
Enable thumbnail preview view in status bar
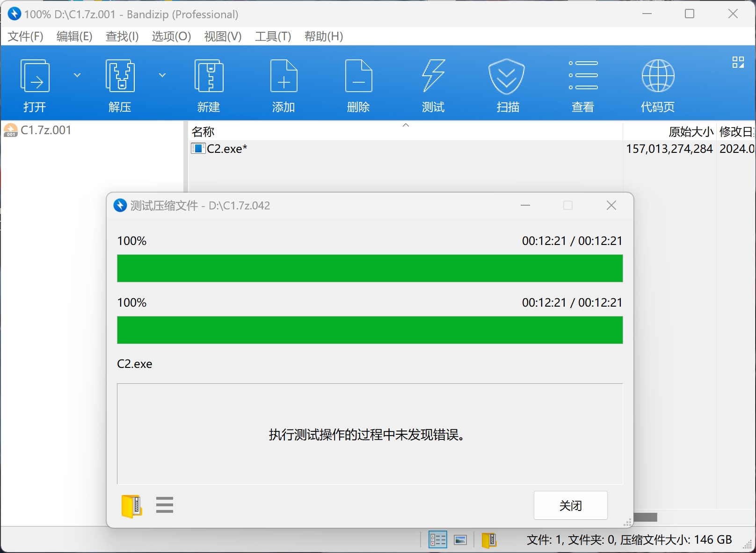tap(460, 539)
